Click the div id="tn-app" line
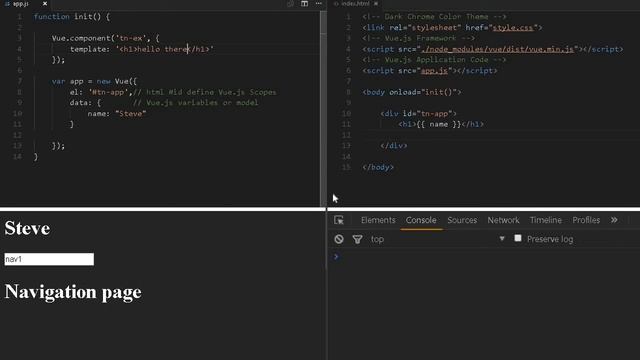 [x=418, y=113]
